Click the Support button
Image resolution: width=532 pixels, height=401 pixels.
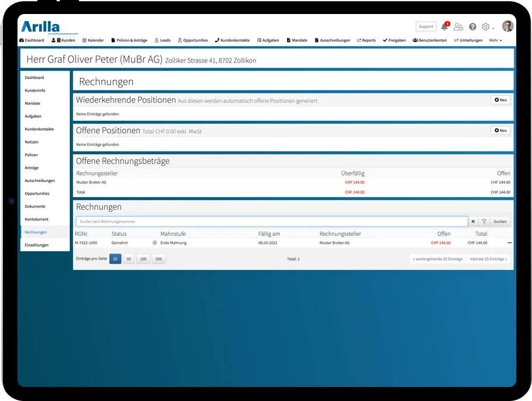pyautogui.click(x=426, y=26)
